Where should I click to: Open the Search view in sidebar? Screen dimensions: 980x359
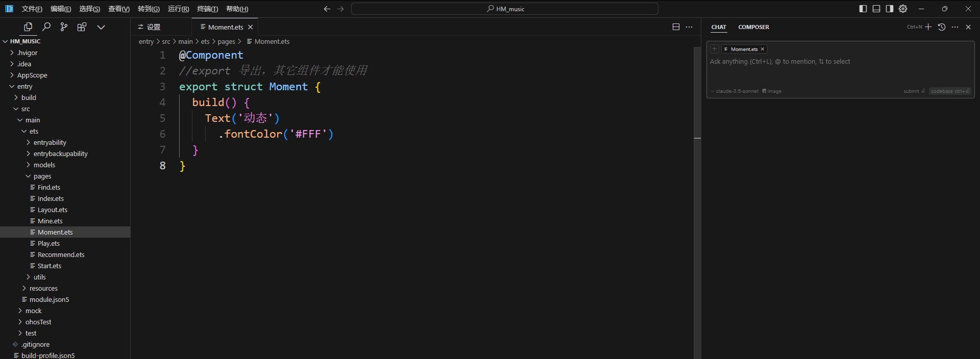46,27
